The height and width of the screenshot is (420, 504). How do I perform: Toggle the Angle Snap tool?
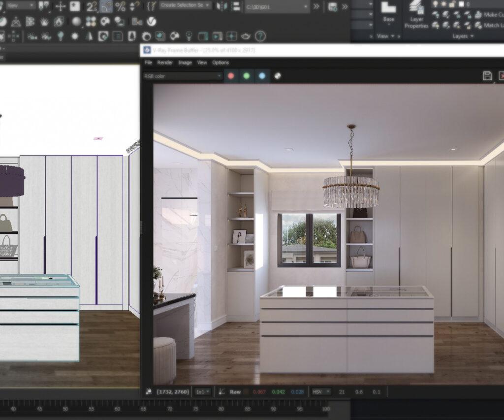[x=106, y=6]
